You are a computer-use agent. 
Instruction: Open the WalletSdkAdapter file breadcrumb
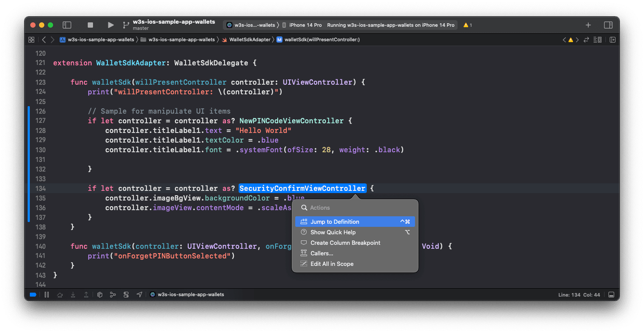point(246,39)
